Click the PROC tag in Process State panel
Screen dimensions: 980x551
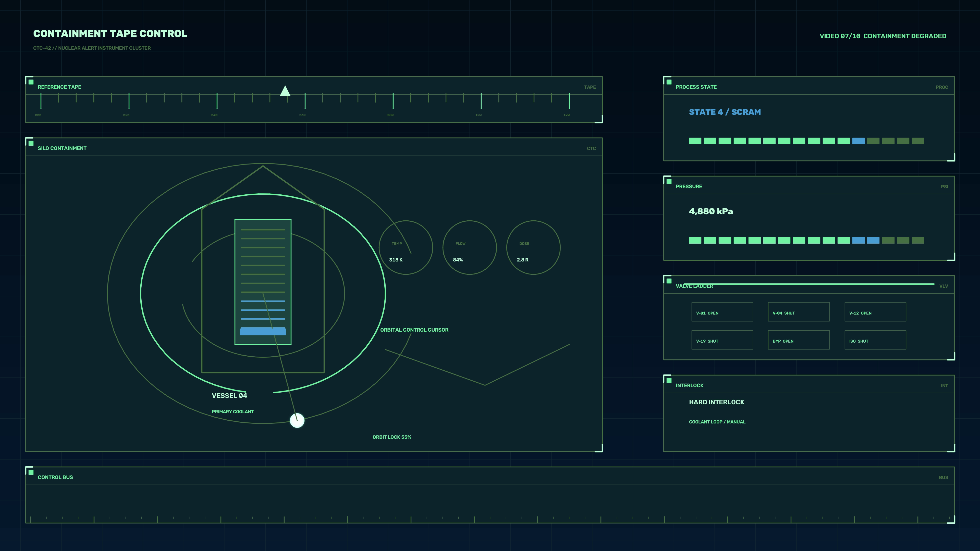(x=942, y=87)
